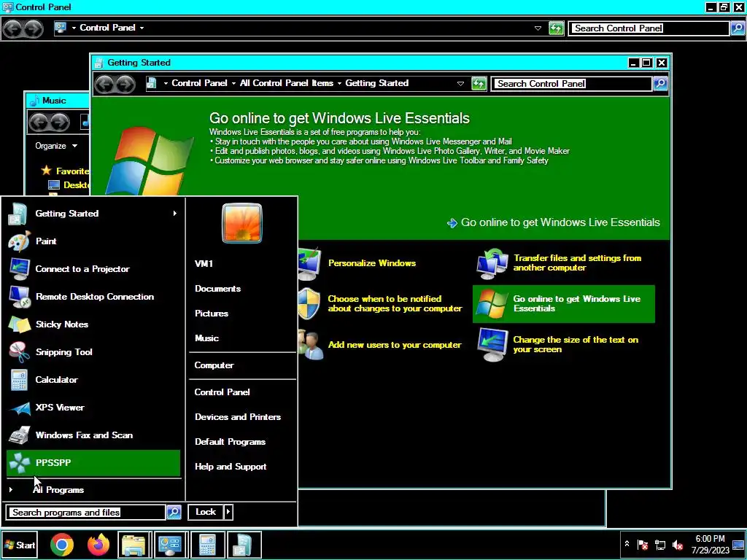Launch Windows Fax and Scan
This screenshot has height=560, width=747.
(93, 435)
